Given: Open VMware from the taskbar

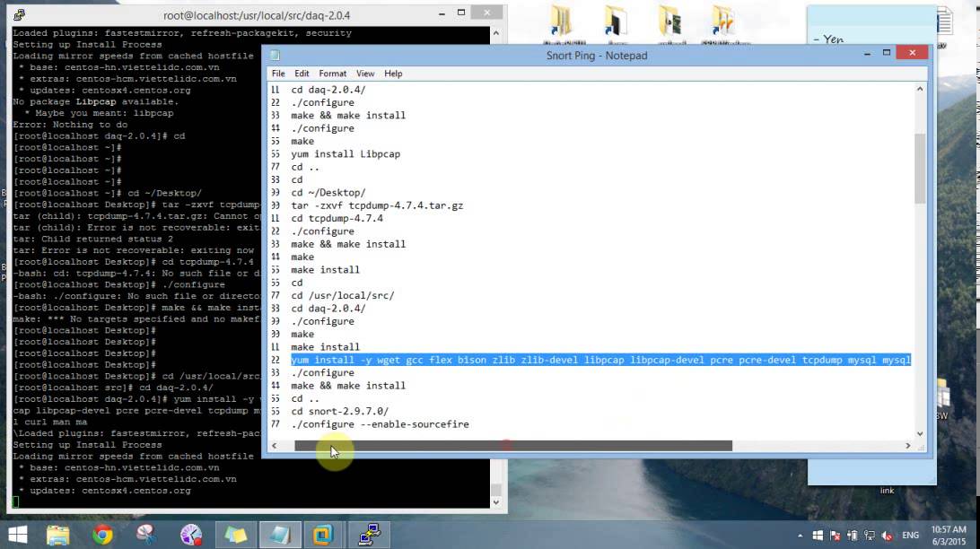Looking at the screenshot, I should (x=323, y=536).
